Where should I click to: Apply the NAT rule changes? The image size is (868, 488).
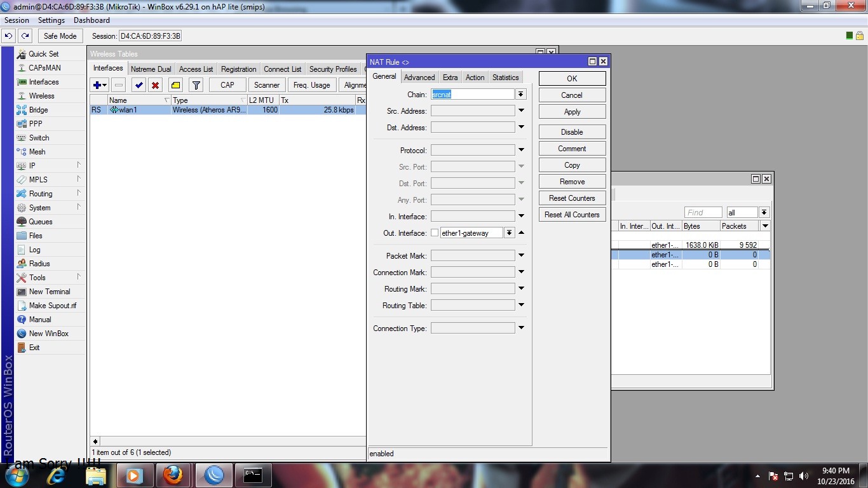pos(571,111)
